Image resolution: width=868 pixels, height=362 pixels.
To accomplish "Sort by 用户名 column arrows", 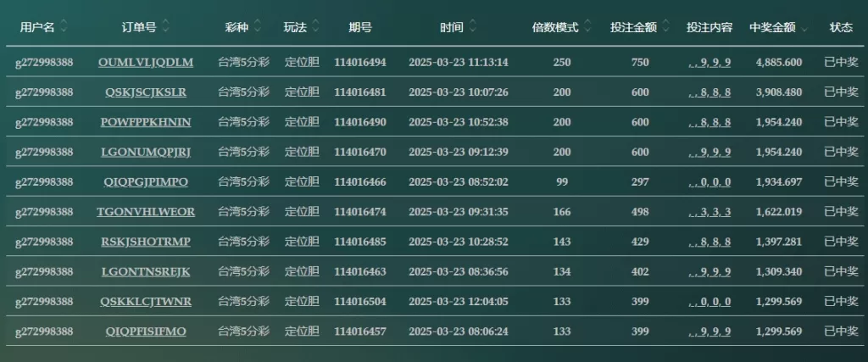I will 64,26.
